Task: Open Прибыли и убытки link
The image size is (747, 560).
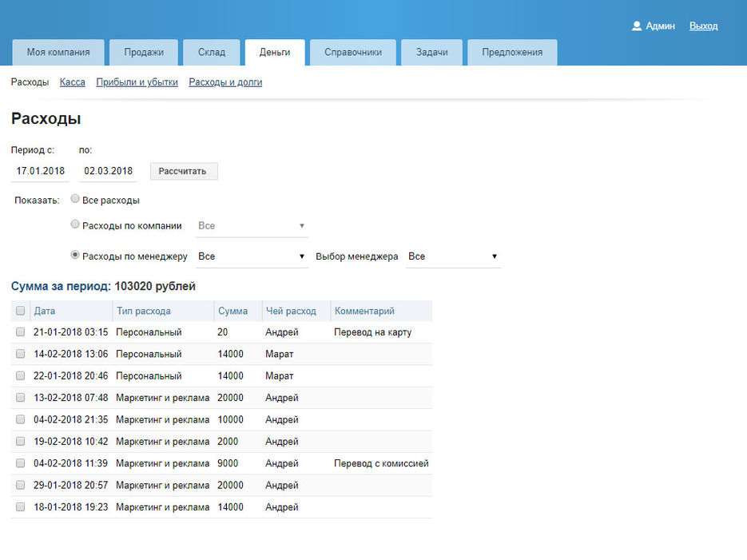Action: (x=137, y=82)
